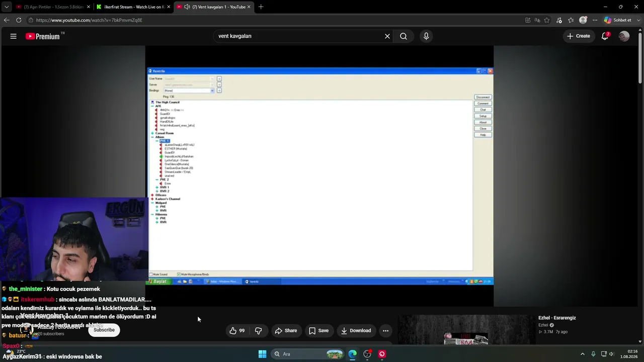Image resolution: width=644 pixels, height=362 pixels.
Task: Add this page to favorites with star icon
Action: click(547, 20)
